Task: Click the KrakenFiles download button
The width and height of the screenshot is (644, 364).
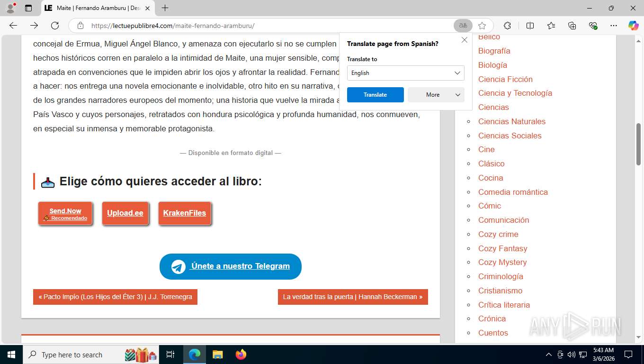Action: (185, 213)
